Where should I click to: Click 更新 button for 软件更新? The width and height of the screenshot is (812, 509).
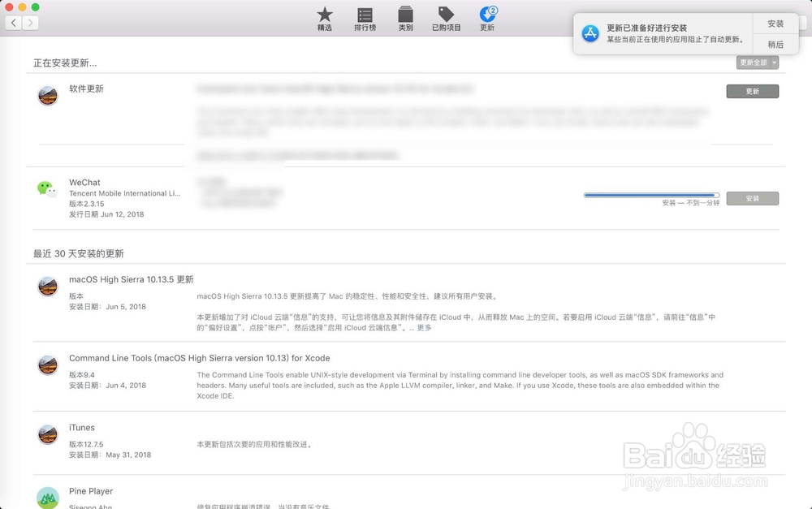(753, 91)
